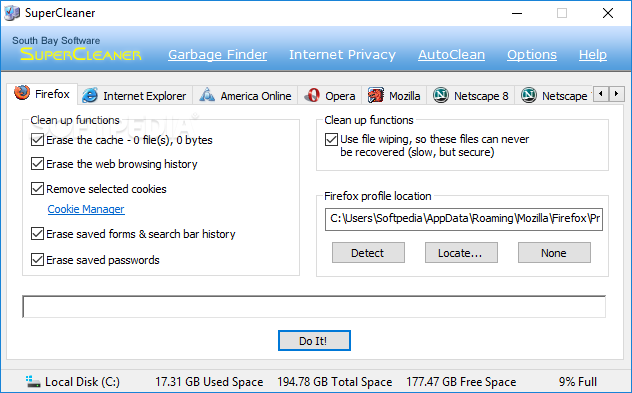Click the empty progress status box above Do It!
The height and width of the screenshot is (393, 632).
[x=314, y=307]
